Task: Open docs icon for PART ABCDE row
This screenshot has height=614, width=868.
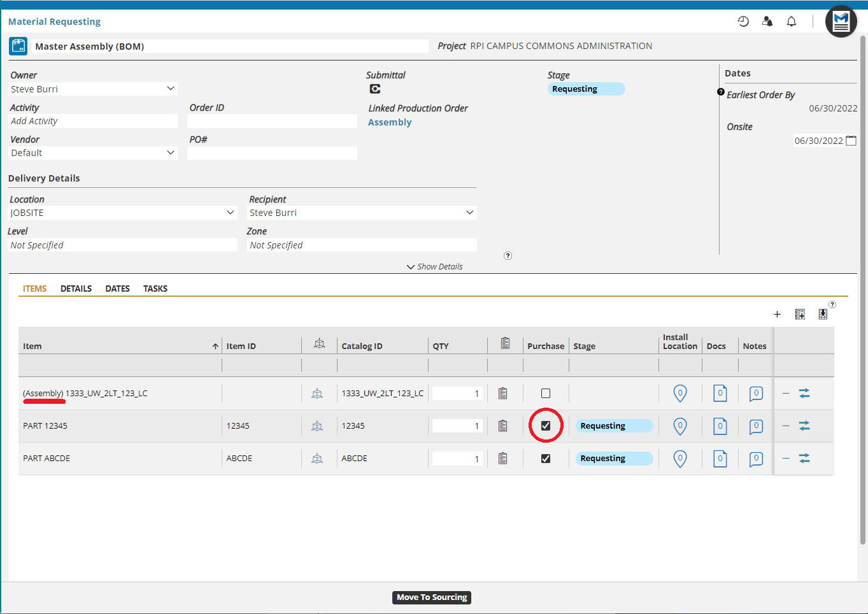Action: 720,459
